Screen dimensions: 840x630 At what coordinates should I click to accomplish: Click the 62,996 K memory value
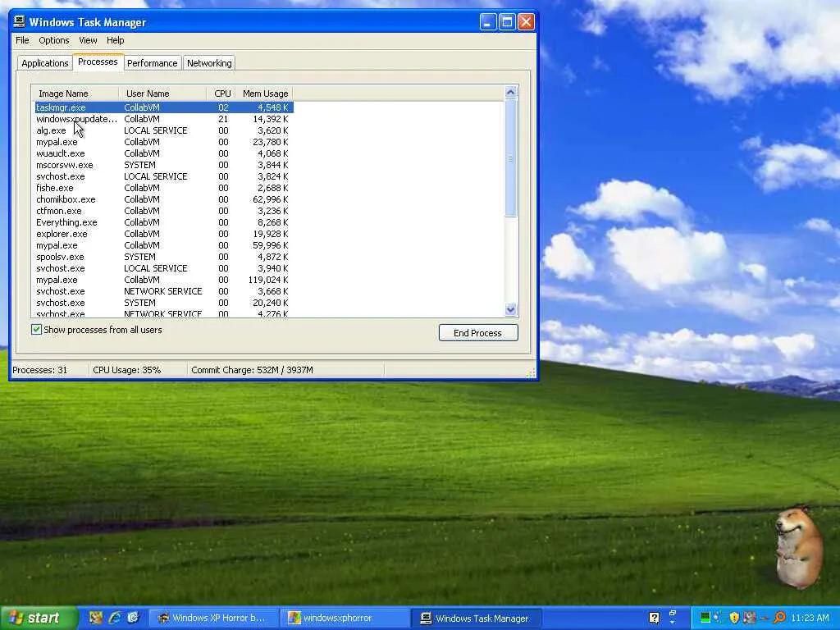coord(270,199)
